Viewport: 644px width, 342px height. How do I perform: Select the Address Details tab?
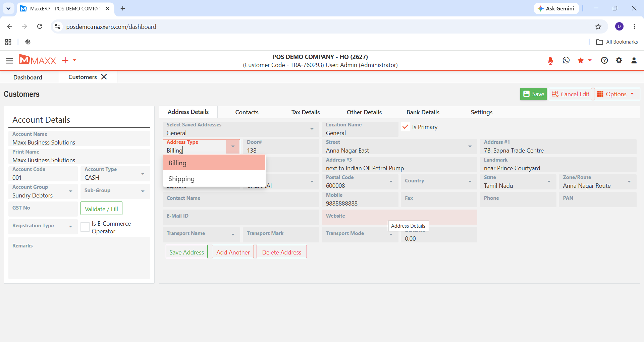coord(188,112)
